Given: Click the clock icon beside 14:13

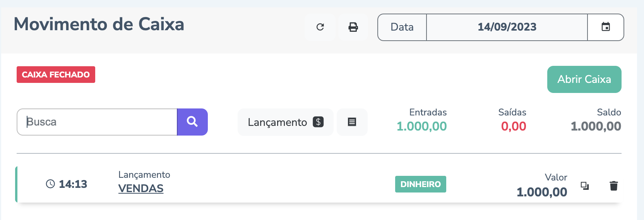Looking at the screenshot, I should click(x=50, y=184).
